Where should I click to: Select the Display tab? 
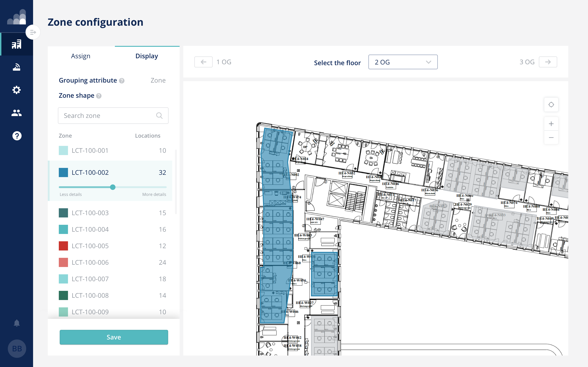click(x=147, y=56)
